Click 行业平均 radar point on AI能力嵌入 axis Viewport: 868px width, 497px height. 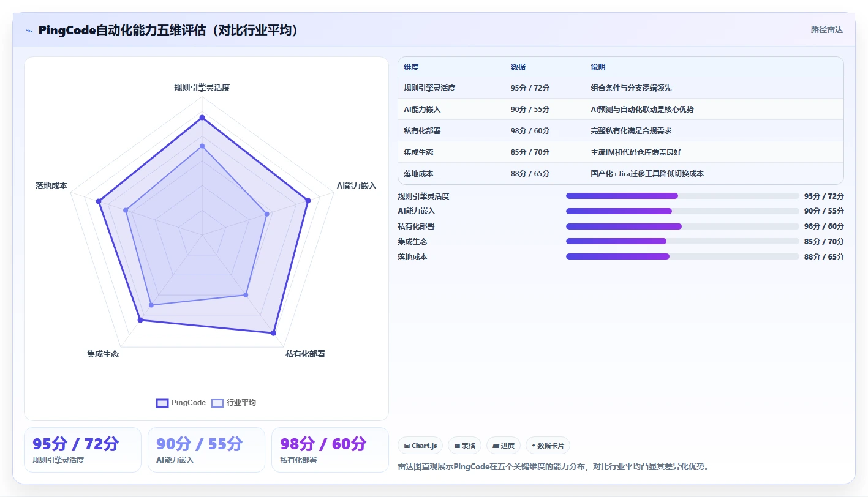pyautogui.click(x=266, y=214)
